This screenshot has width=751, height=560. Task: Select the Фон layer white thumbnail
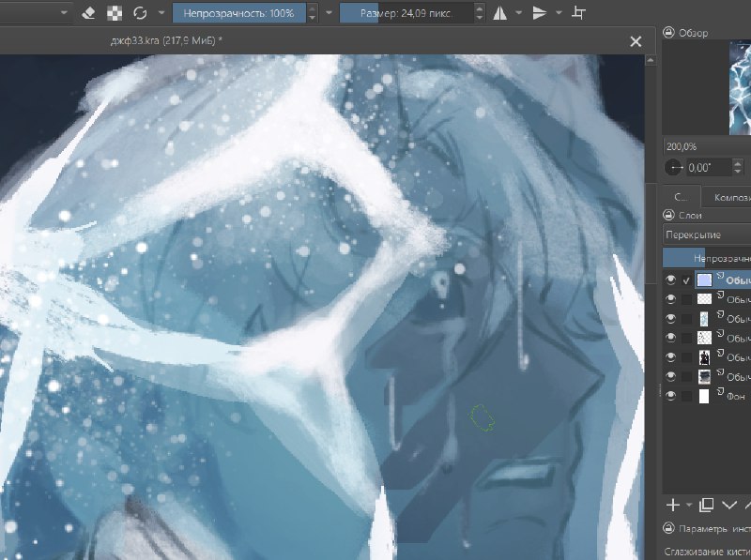point(704,396)
